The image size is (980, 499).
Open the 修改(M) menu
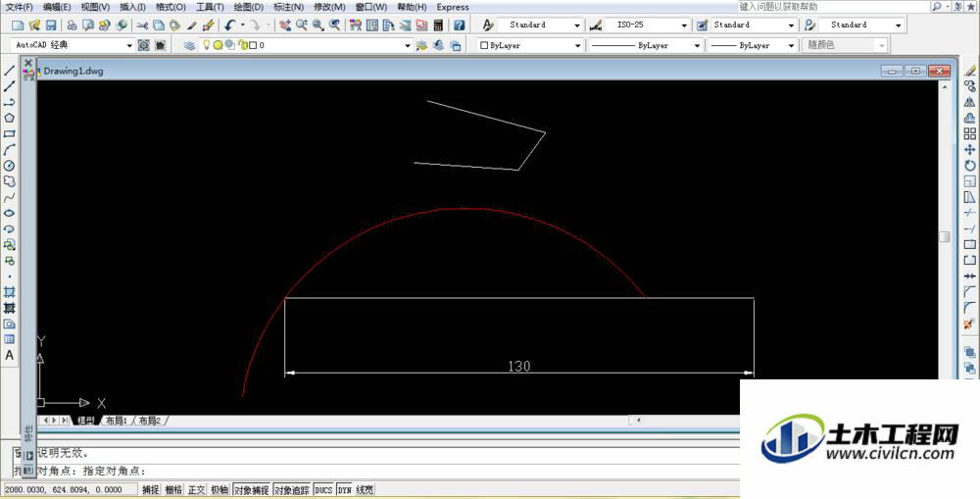coord(329,7)
